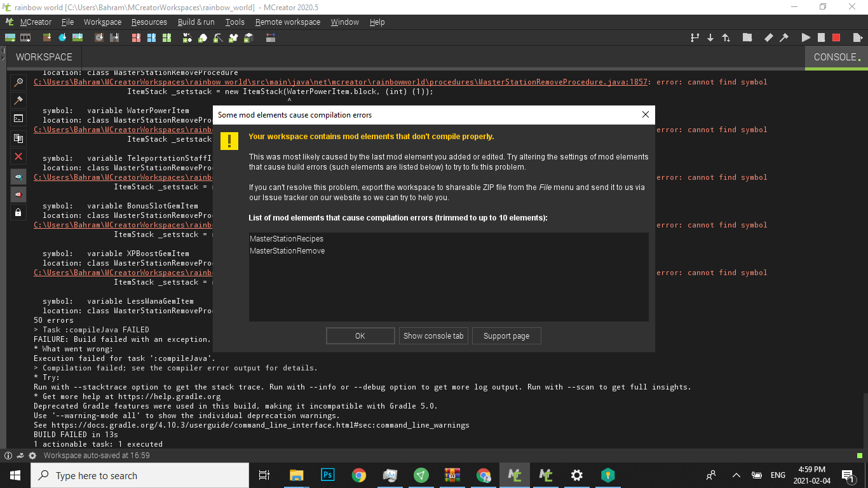868x488 pixels.
Task: Select MasterStationRecipes in the error list
Action: [286, 238]
